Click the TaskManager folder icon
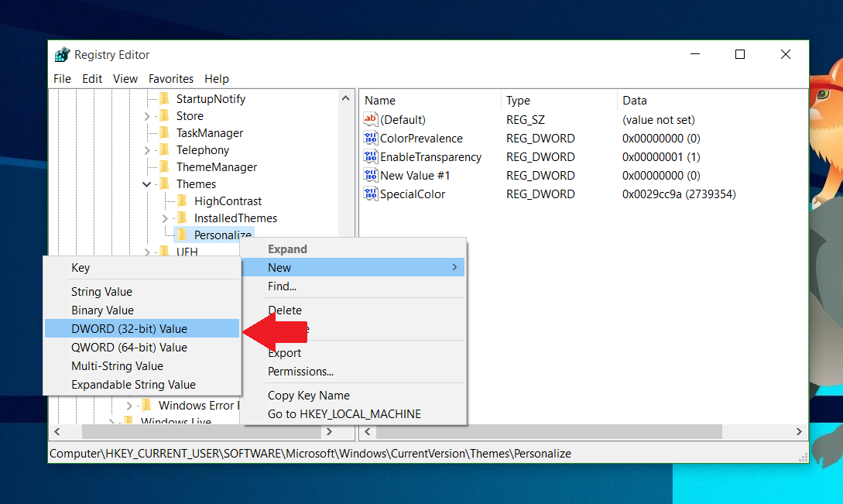This screenshot has width=843, height=504. (165, 132)
